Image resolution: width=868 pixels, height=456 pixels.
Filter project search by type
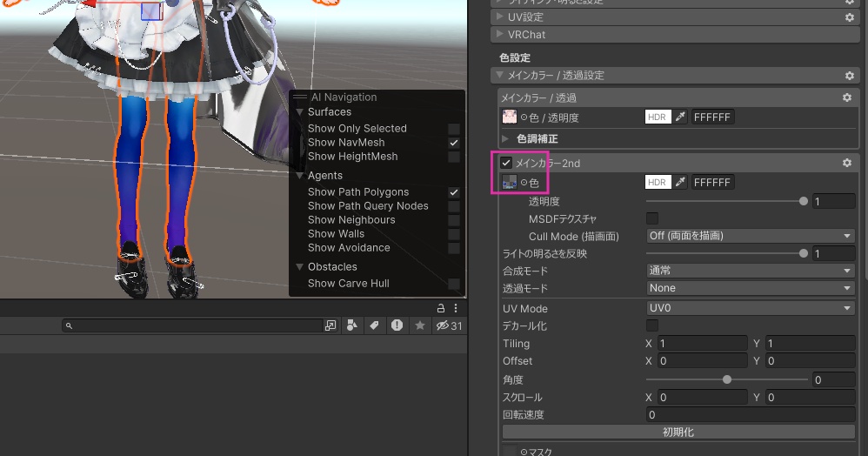[x=352, y=325]
